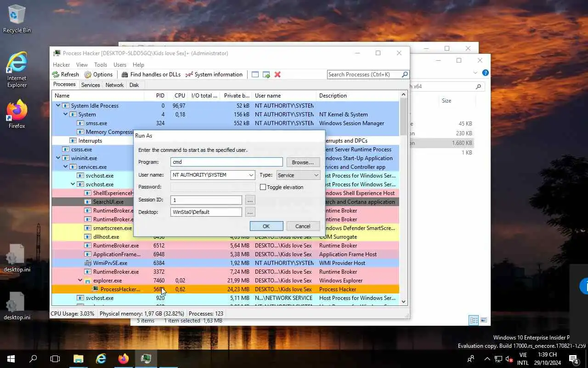
Task: Click OK in Run As dialog
Action: [266, 226]
